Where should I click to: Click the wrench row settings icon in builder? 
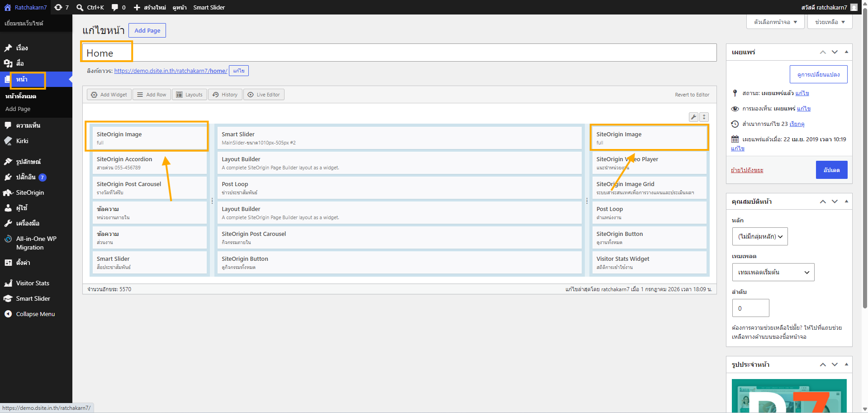[693, 117]
